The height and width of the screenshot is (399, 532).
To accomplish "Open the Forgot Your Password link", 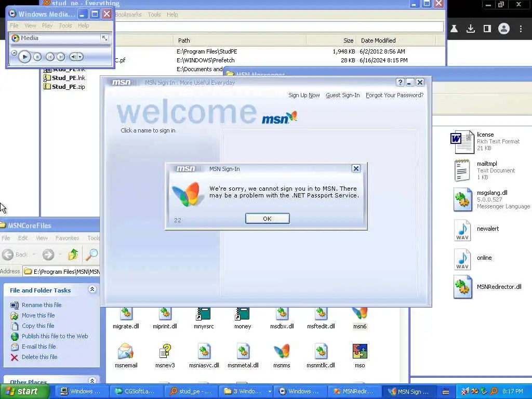I will point(395,95).
